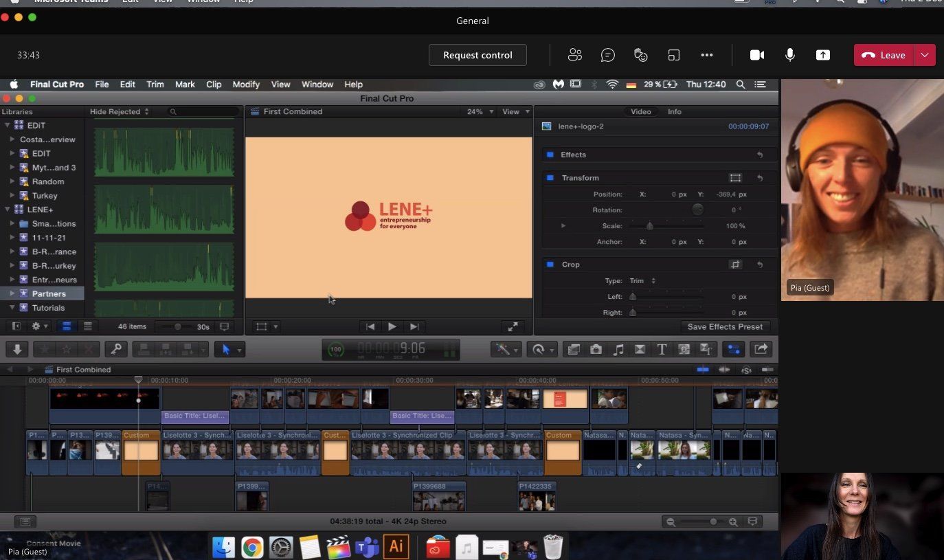Expand the Partners event
The height and width of the screenshot is (560, 944).
pos(12,293)
